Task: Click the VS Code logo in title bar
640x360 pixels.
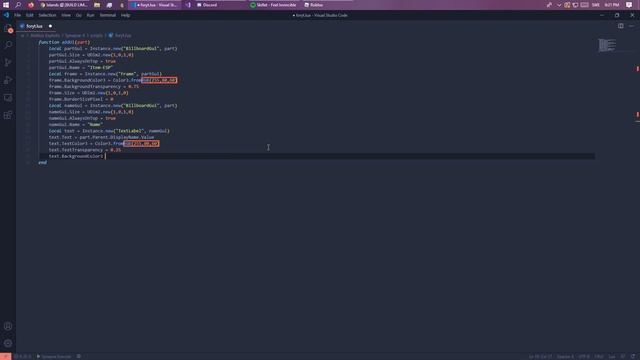Action: tap(6, 15)
